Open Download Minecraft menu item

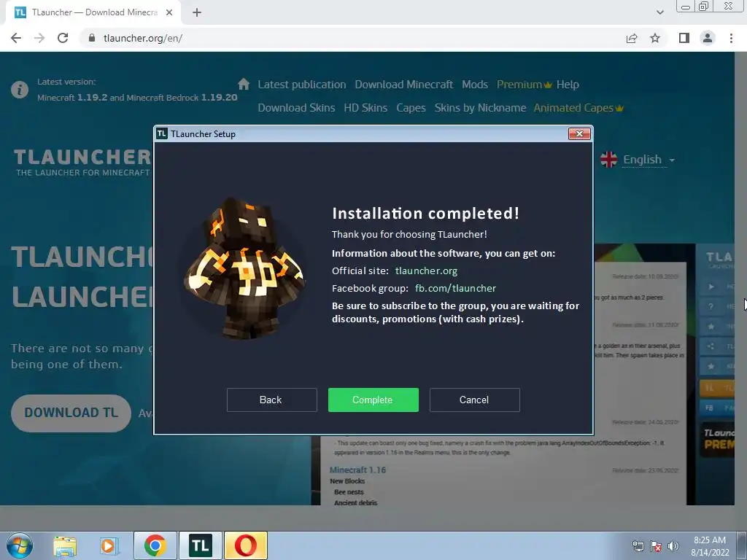(404, 85)
